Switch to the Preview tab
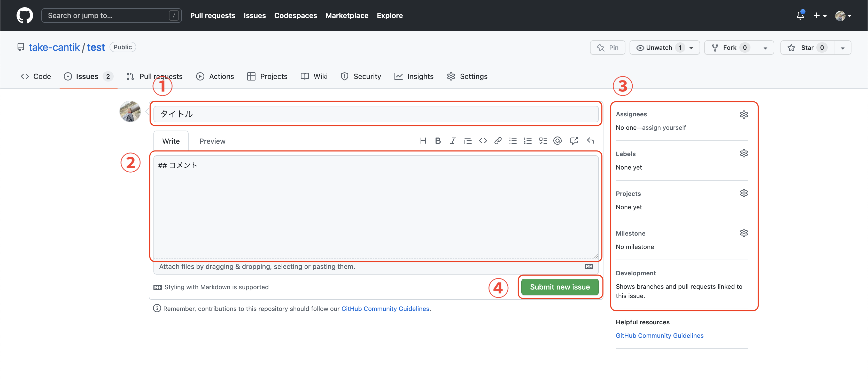Screen dimensions: 868x385 pos(212,141)
